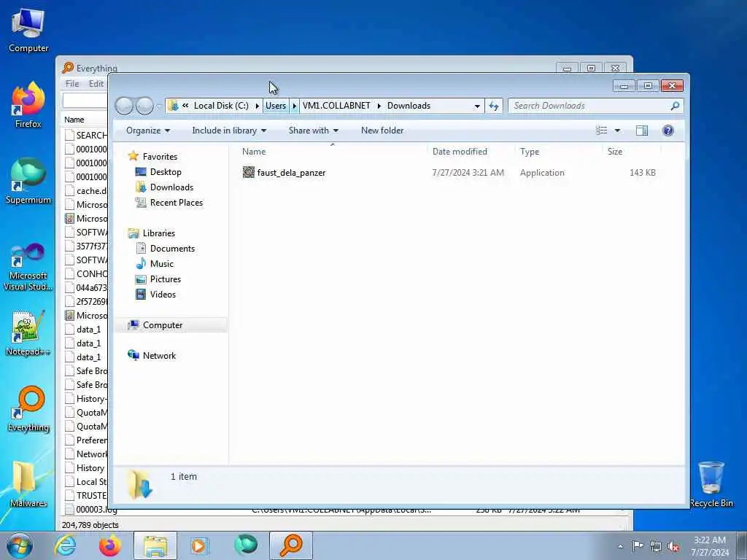Open the Organize dropdown menu

[x=147, y=131]
